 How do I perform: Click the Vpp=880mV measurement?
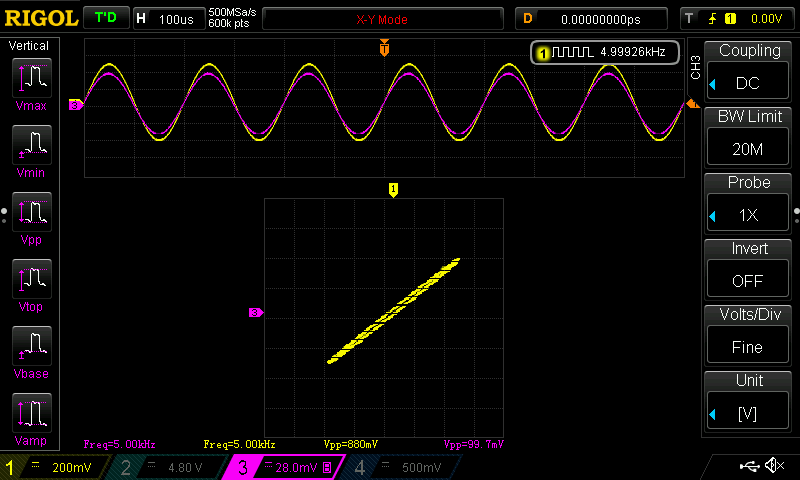click(351, 444)
